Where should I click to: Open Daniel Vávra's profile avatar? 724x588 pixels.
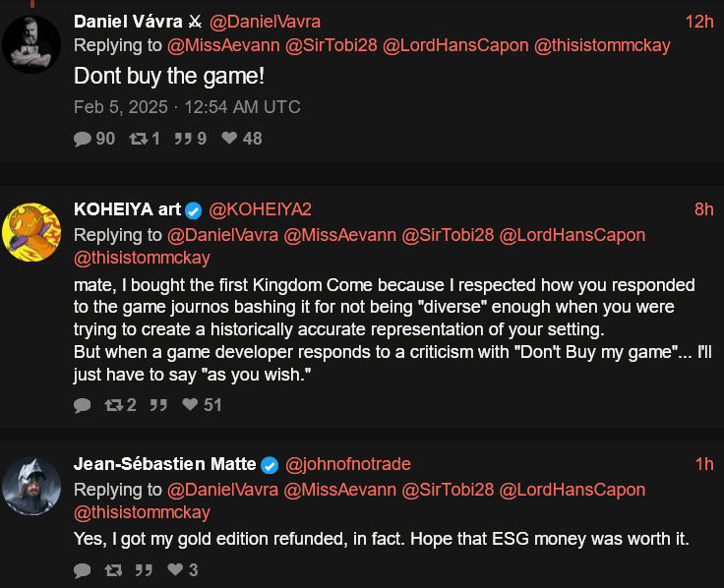pyautogui.click(x=31, y=44)
